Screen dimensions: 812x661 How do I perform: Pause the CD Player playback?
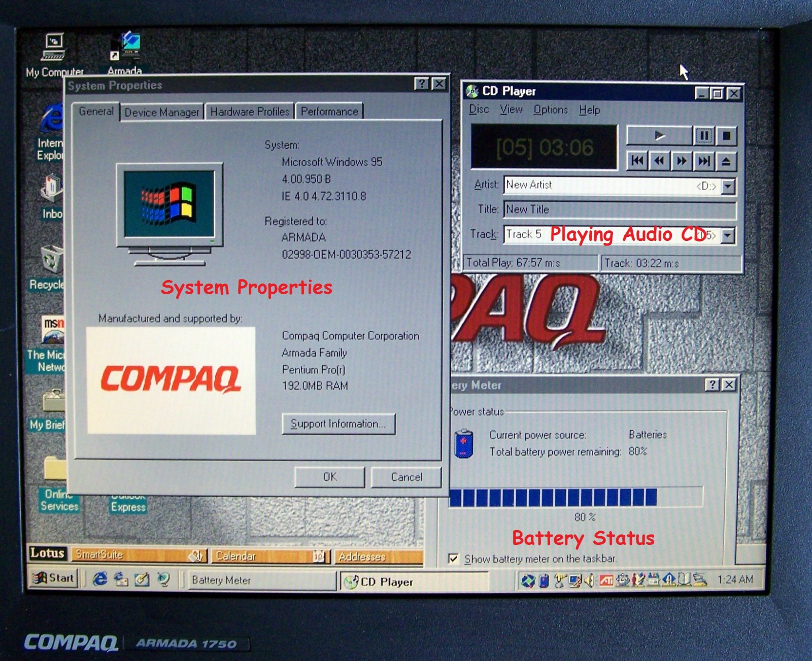(x=704, y=135)
